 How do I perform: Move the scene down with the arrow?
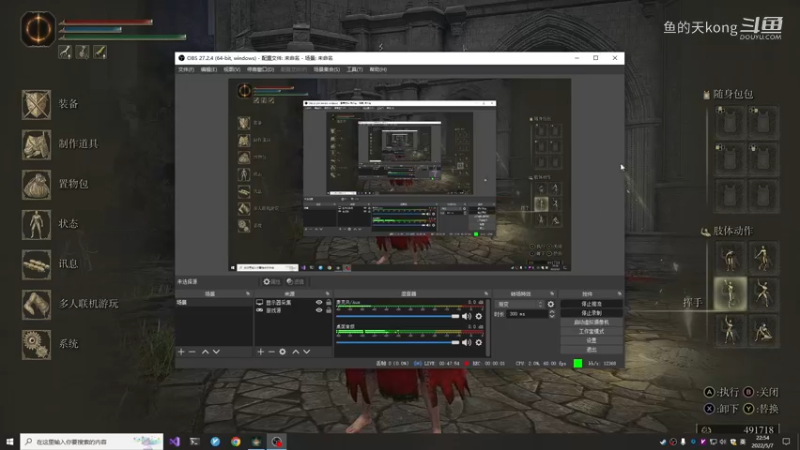click(x=216, y=352)
